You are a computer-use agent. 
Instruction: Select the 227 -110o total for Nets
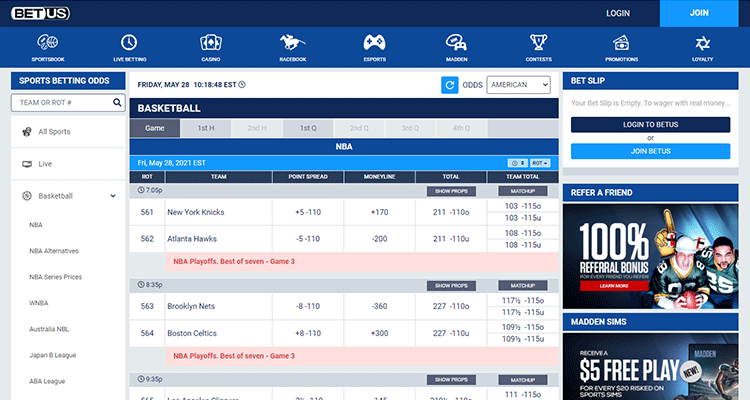(x=451, y=306)
